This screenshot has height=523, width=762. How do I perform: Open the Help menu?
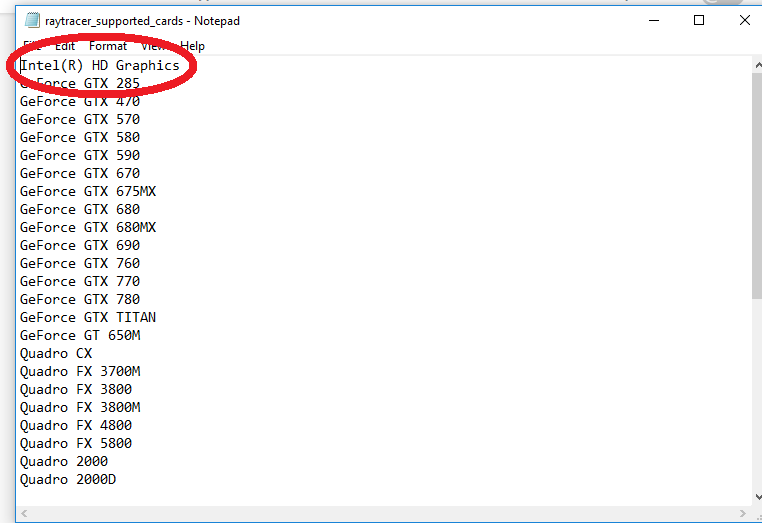pyautogui.click(x=192, y=46)
